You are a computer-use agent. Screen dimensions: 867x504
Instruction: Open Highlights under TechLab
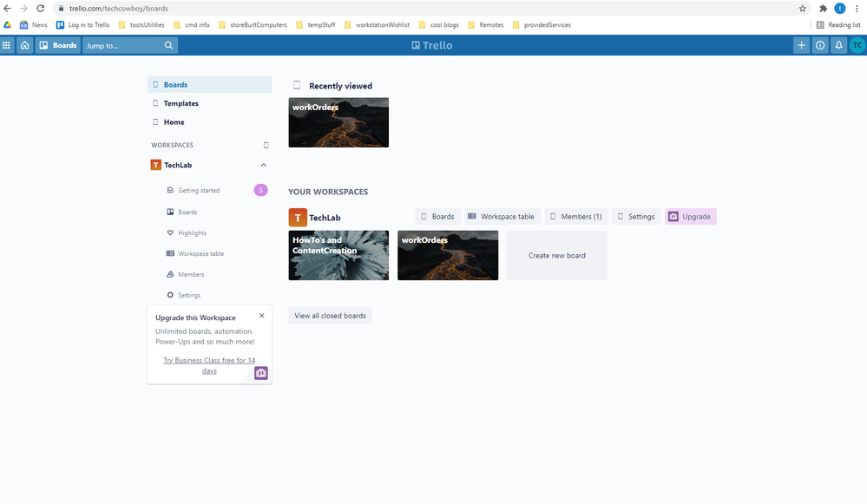point(192,233)
